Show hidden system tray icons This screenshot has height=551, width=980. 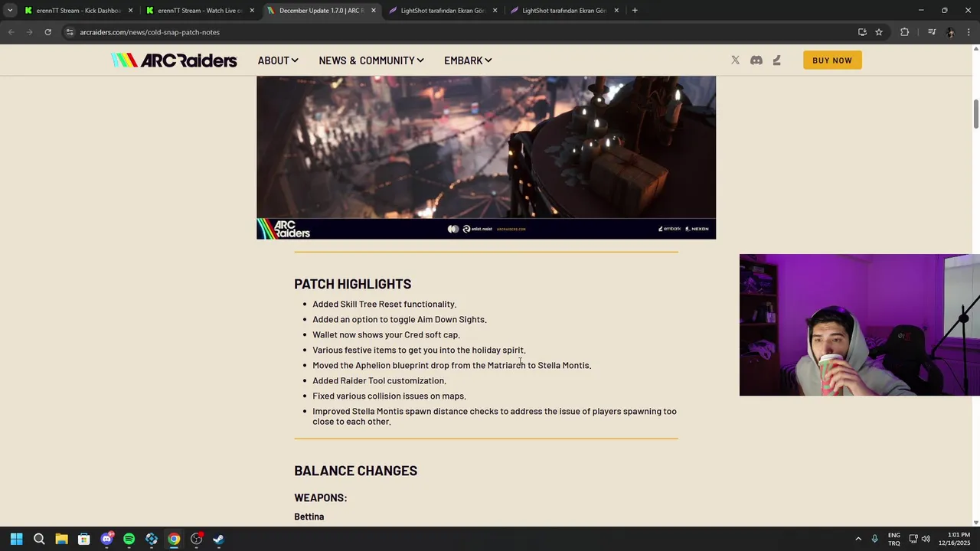(x=858, y=539)
